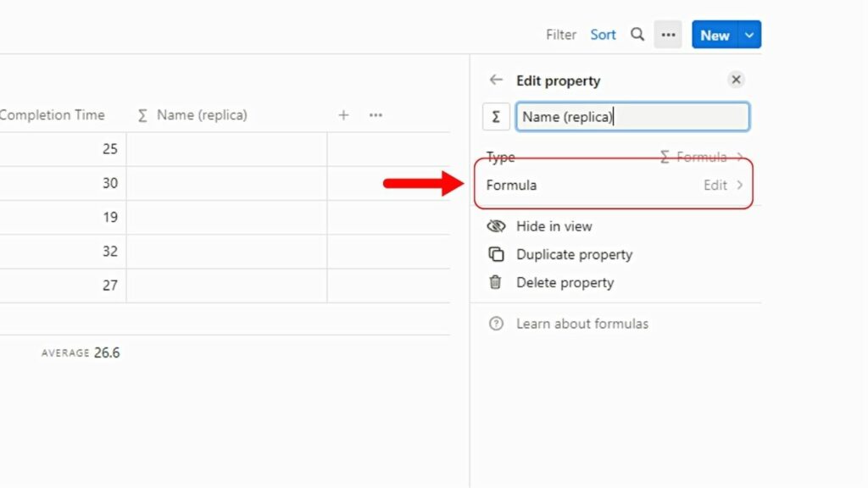This screenshot has height=488, width=868.
Task: Open the Filter menu
Action: click(x=560, y=35)
